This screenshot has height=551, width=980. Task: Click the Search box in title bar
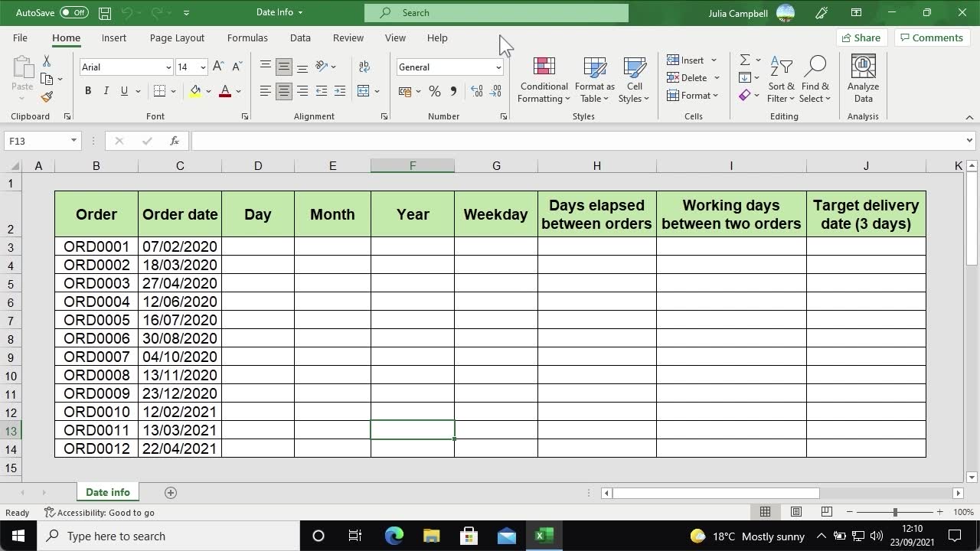tap(496, 13)
